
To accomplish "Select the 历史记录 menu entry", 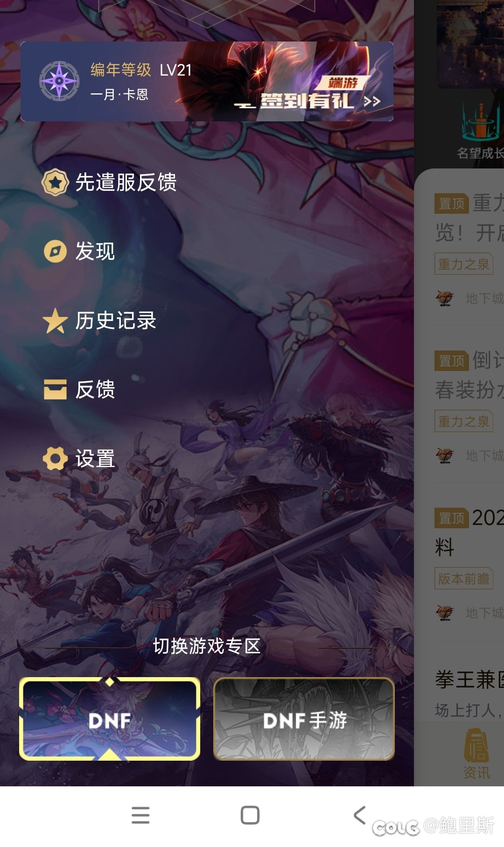I will click(99, 321).
